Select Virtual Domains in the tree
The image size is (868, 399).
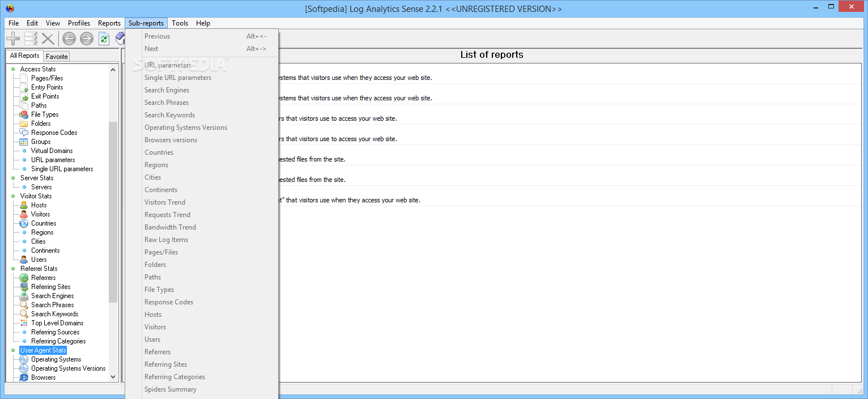(x=52, y=151)
